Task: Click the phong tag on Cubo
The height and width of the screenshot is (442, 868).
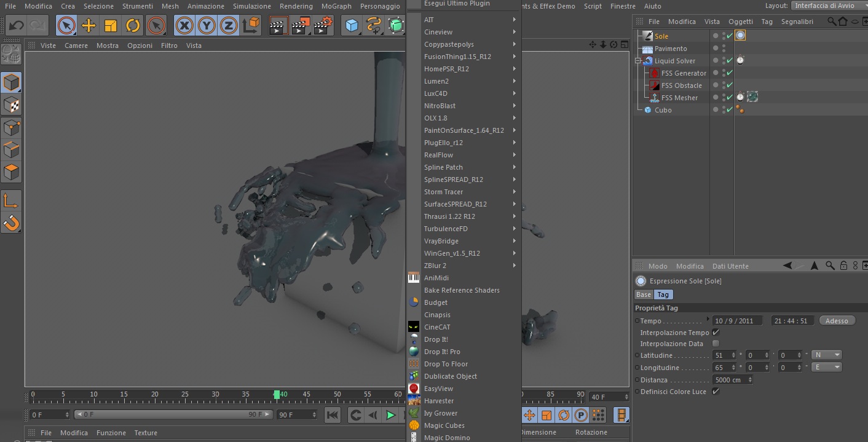Action: point(740,109)
